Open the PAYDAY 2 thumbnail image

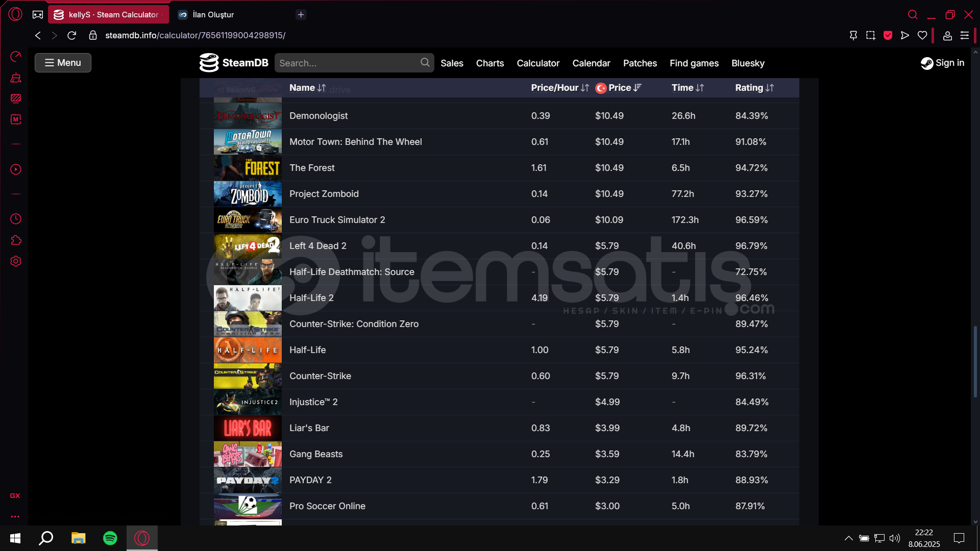click(248, 480)
